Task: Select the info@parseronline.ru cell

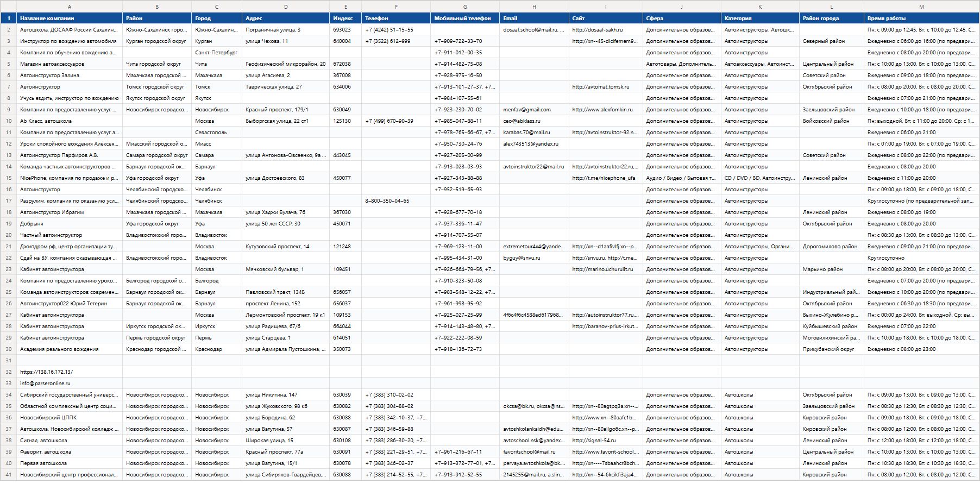Action: click(70, 384)
